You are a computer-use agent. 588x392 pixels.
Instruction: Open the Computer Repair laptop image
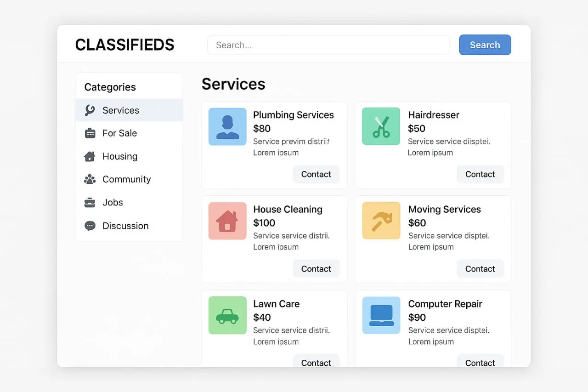pyautogui.click(x=381, y=315)
